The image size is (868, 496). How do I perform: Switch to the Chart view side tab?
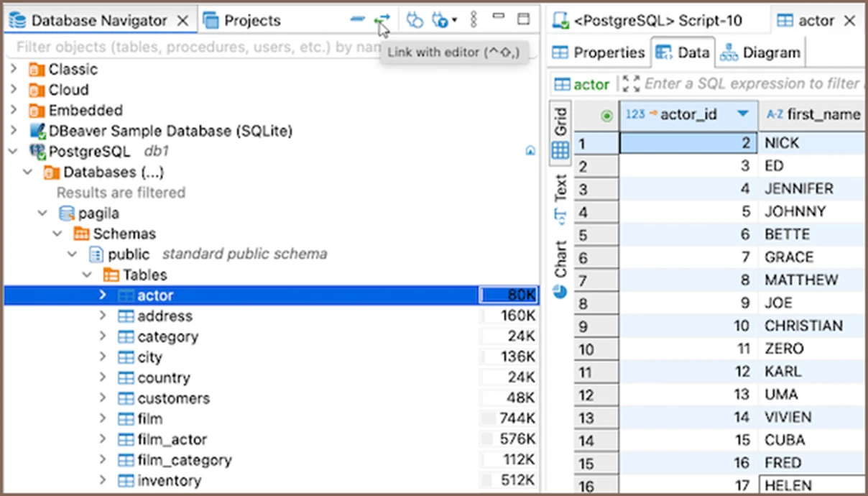(560, 268)
